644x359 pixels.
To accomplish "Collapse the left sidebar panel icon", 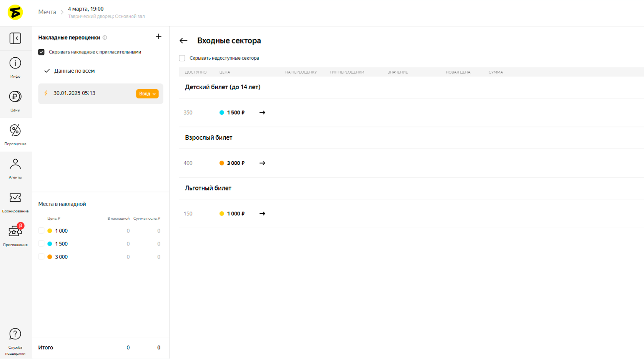I will [x=15, y=38].
